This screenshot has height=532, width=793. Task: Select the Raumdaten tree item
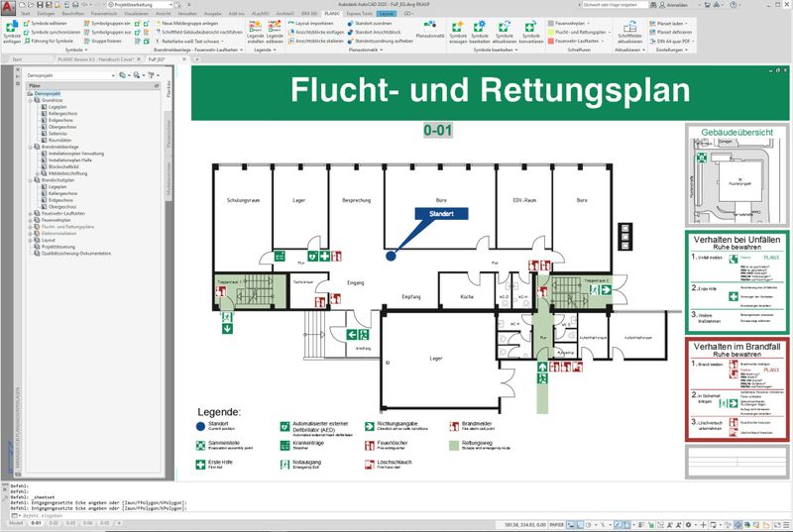[x=59, y=141]
